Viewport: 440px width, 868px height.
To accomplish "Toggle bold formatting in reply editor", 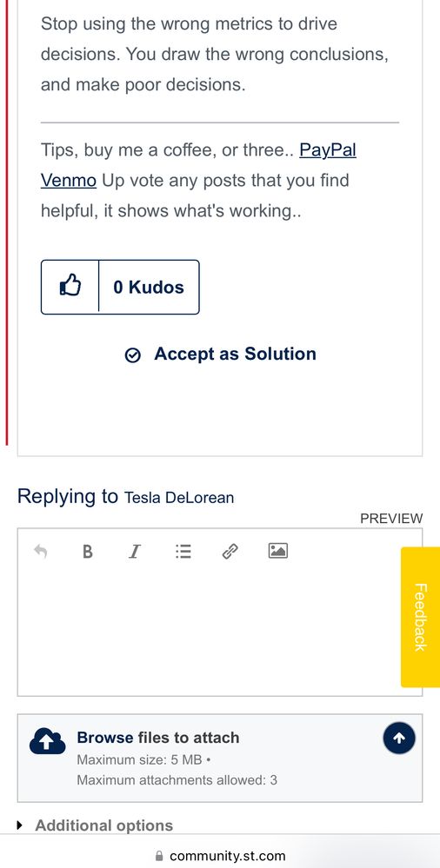I will [88, 552].
